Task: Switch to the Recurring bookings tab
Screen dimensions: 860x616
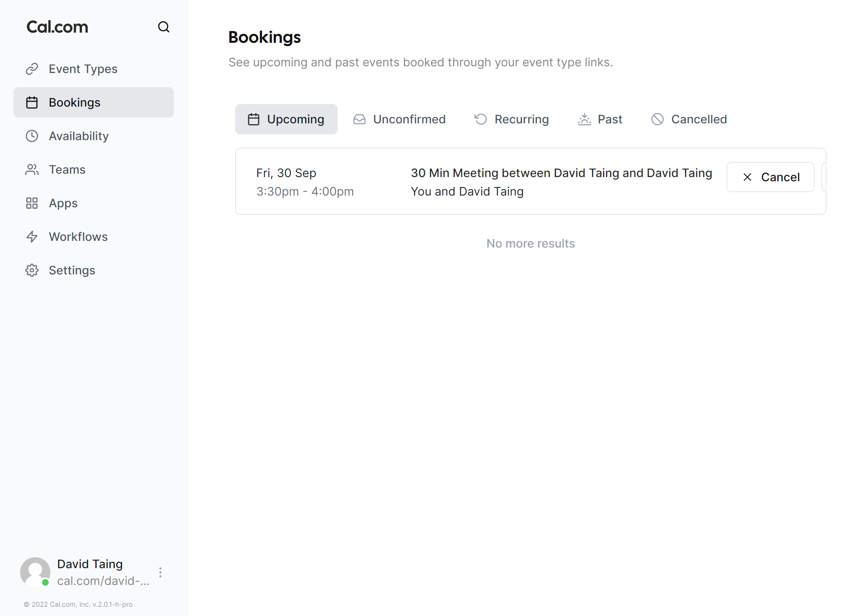Action: point(511,119)
